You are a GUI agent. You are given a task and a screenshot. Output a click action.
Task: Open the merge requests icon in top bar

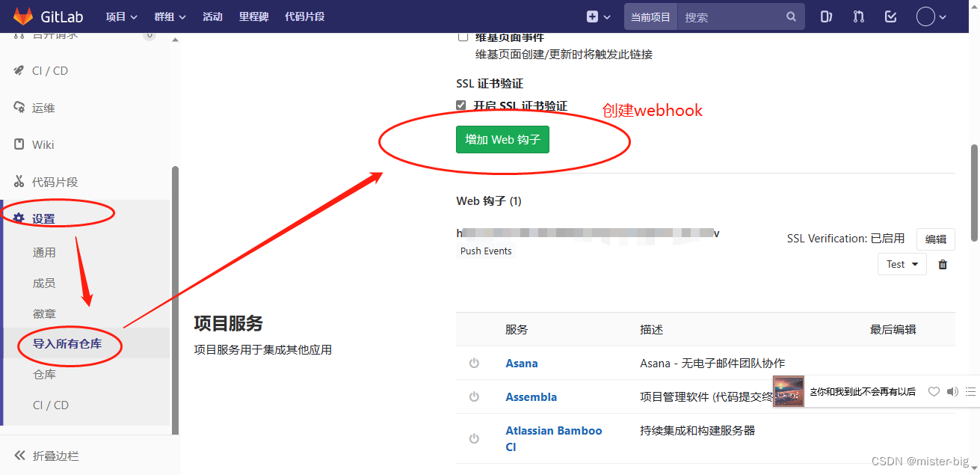point(857,16)
